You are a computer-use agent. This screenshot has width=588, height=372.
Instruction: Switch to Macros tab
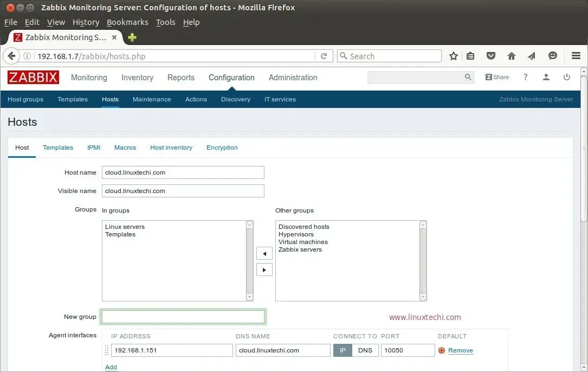(125, 147)
